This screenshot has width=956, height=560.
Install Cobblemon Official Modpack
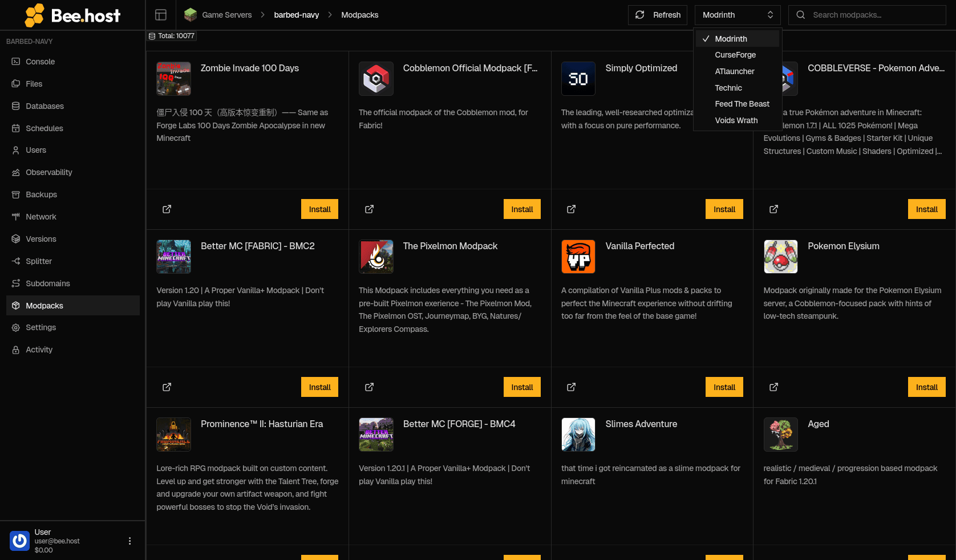coord(522,209)
